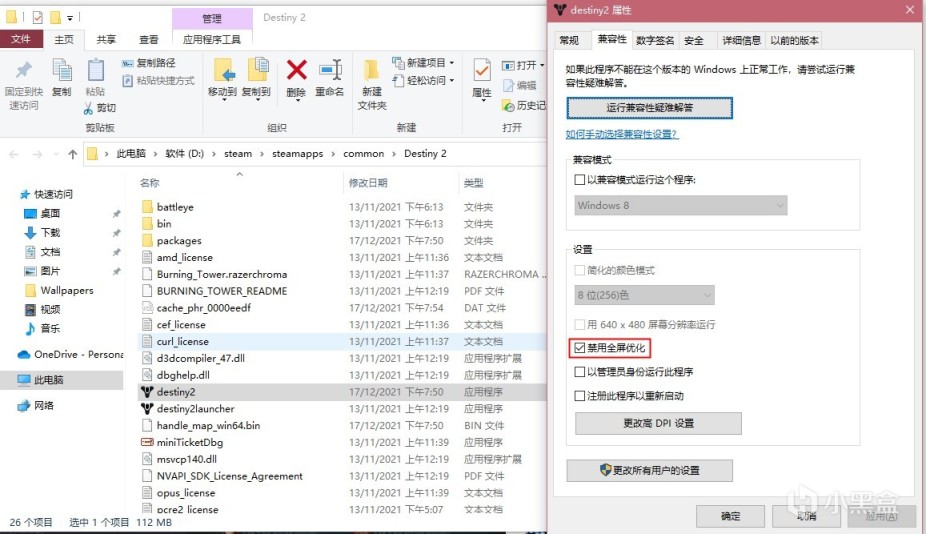Click the Copy (复制) ribbon icon
Screen dimensions: 926x534
[61, 71]
